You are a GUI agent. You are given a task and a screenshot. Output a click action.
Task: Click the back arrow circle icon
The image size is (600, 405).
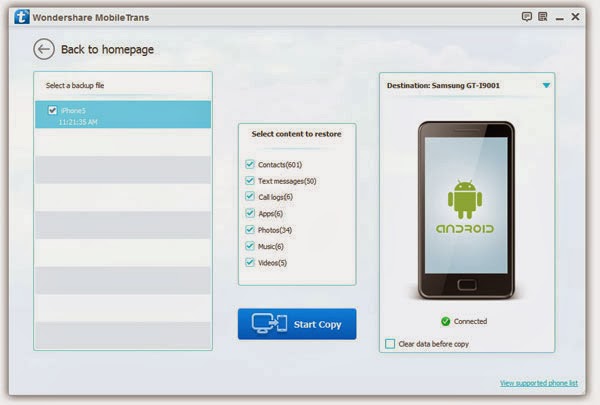click(44, 49)
